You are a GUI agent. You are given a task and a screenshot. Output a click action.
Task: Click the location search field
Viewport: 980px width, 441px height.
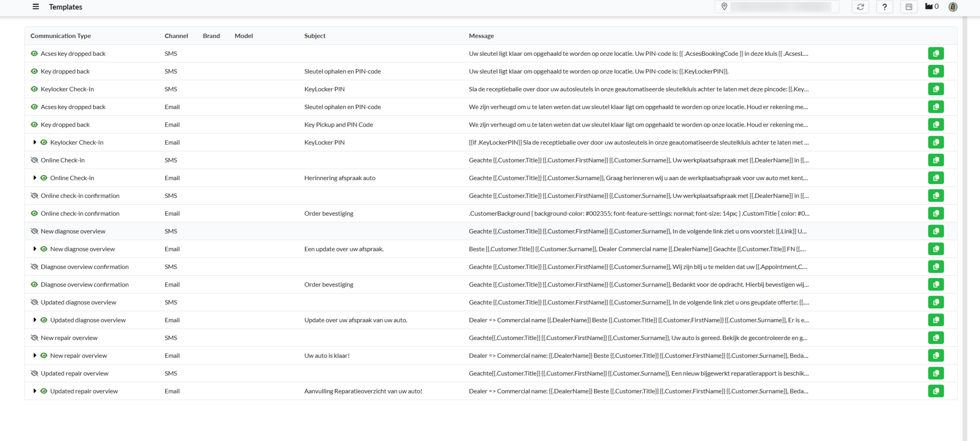pyautogui.click(x=780, y=7)
